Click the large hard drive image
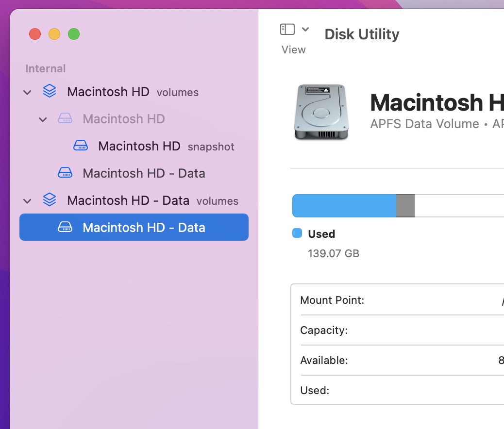Viewport: 504px width, 429px height. (x=321, y=113)
